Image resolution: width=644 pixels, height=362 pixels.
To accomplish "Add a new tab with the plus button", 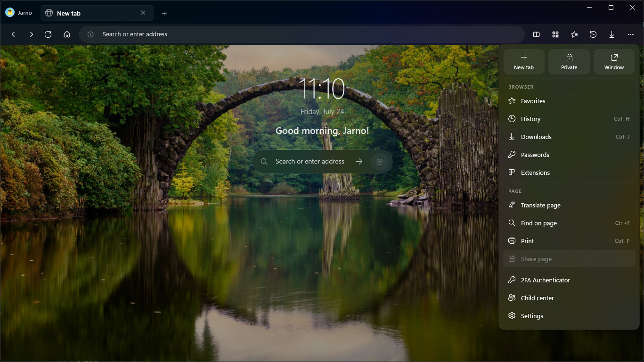I will [164, 13].
